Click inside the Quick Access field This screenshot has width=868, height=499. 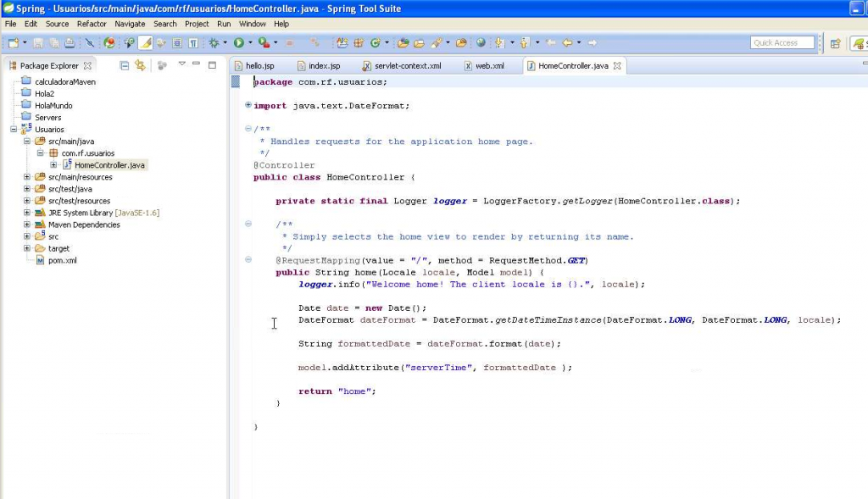tap(781, 42)
